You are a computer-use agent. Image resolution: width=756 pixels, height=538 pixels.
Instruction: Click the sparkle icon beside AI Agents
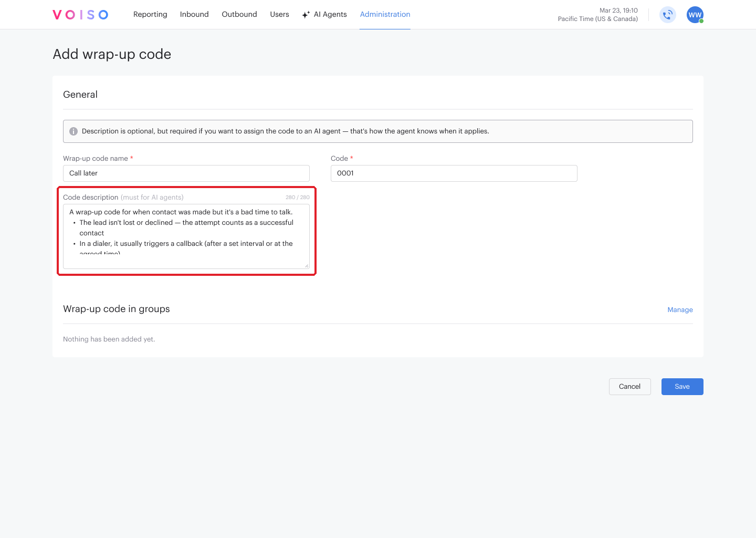(306, 15)
